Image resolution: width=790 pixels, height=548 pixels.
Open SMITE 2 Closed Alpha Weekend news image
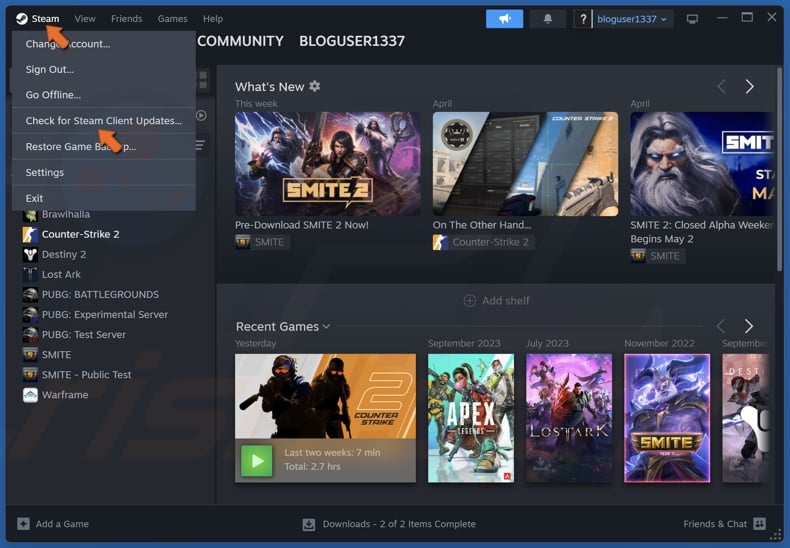click(702, 164)
